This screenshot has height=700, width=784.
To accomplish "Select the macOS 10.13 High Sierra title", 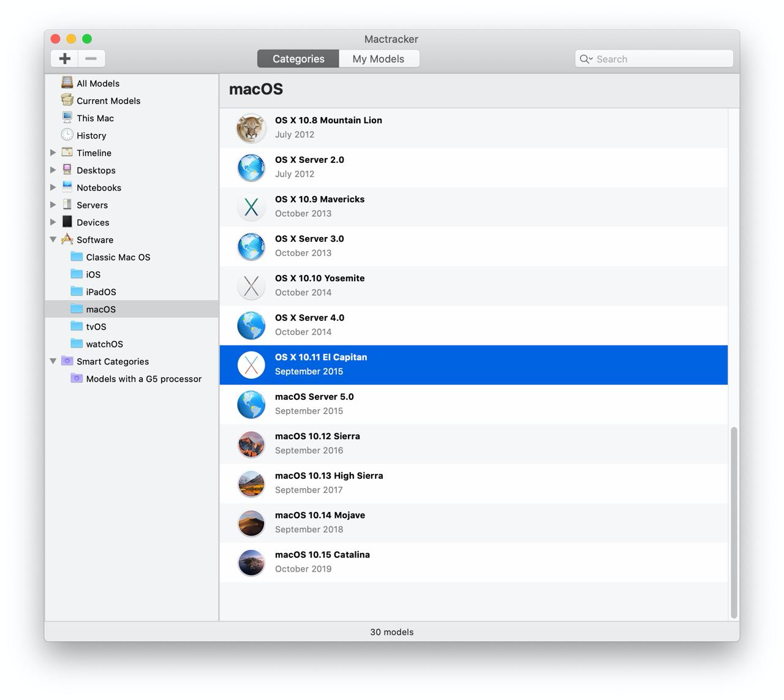I will (x=329, y=475).
